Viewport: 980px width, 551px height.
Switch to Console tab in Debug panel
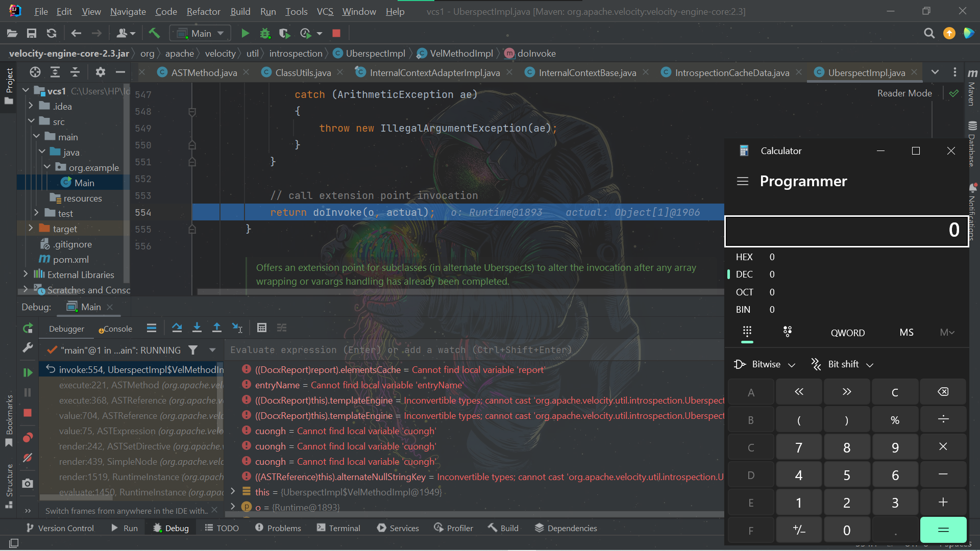(115, 329)
